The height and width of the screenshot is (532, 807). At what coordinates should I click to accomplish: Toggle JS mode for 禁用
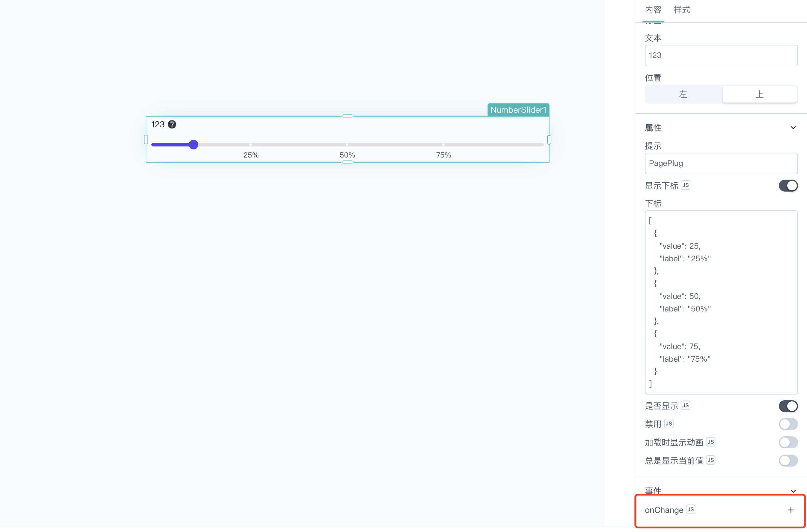click(669, 424)
